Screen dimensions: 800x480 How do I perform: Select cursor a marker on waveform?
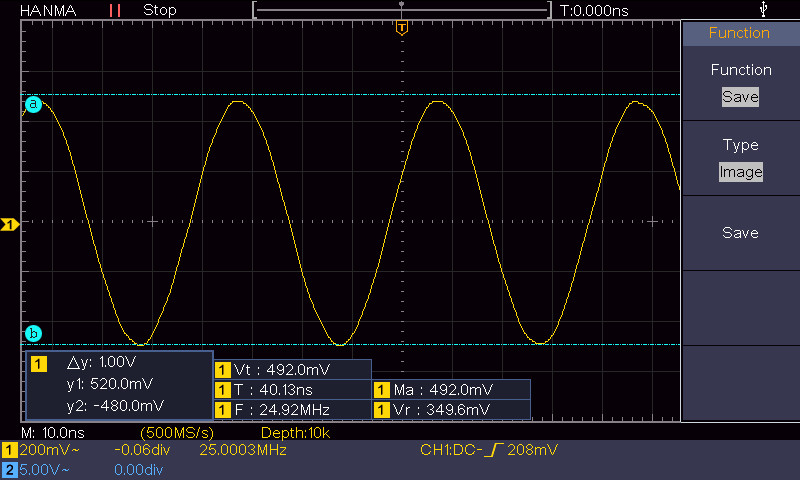(33, 104)
